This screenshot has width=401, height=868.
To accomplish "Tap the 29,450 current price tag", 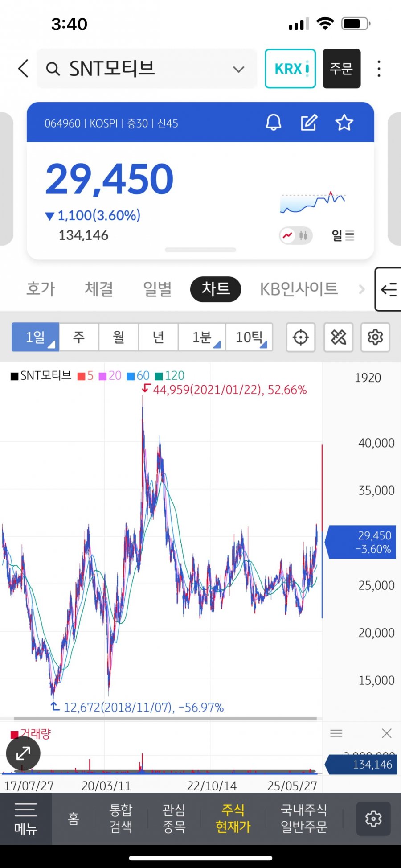I will click(360, 542).
